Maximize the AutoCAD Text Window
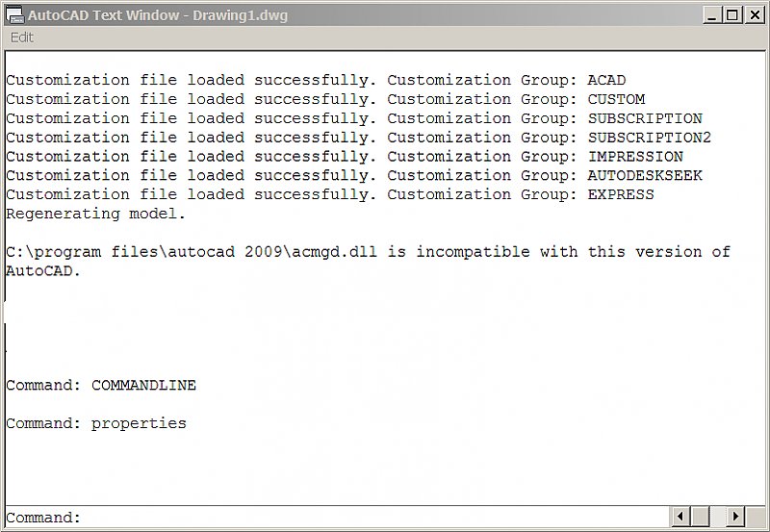The width and height of the screenshot is (770, 532). 731,15
